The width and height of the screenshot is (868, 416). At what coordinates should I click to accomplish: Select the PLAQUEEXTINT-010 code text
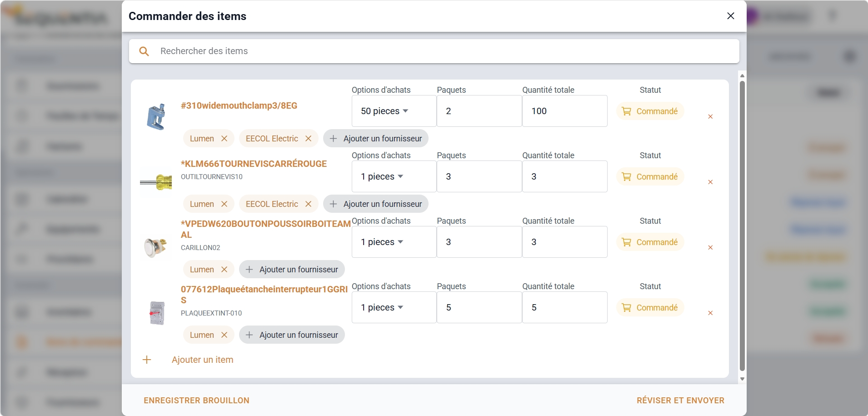(x=211, y=313)
